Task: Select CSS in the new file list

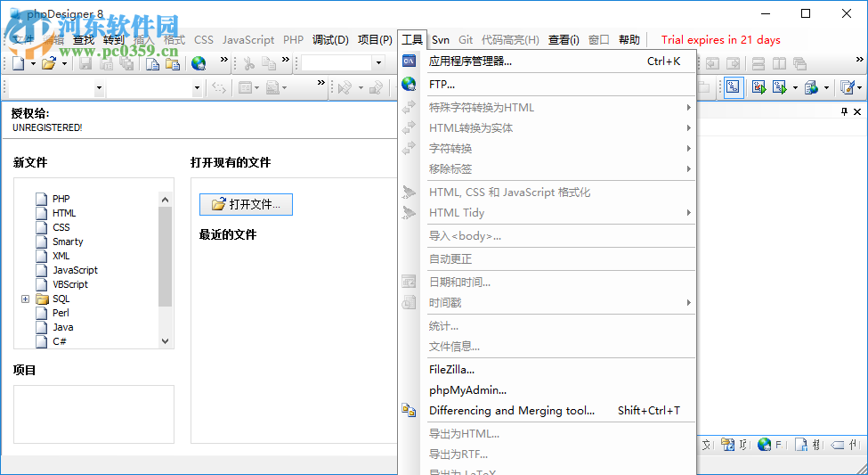Action: 61,227
